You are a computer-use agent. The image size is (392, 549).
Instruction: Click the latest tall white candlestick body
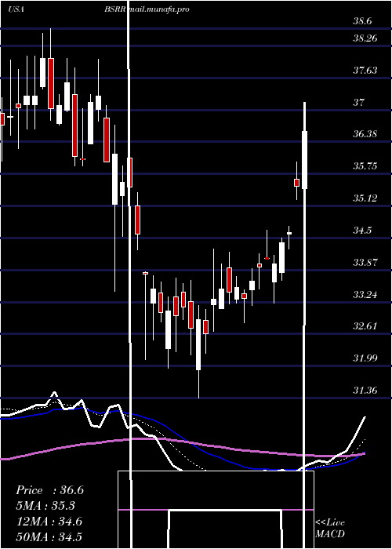(x=304, y=160)
